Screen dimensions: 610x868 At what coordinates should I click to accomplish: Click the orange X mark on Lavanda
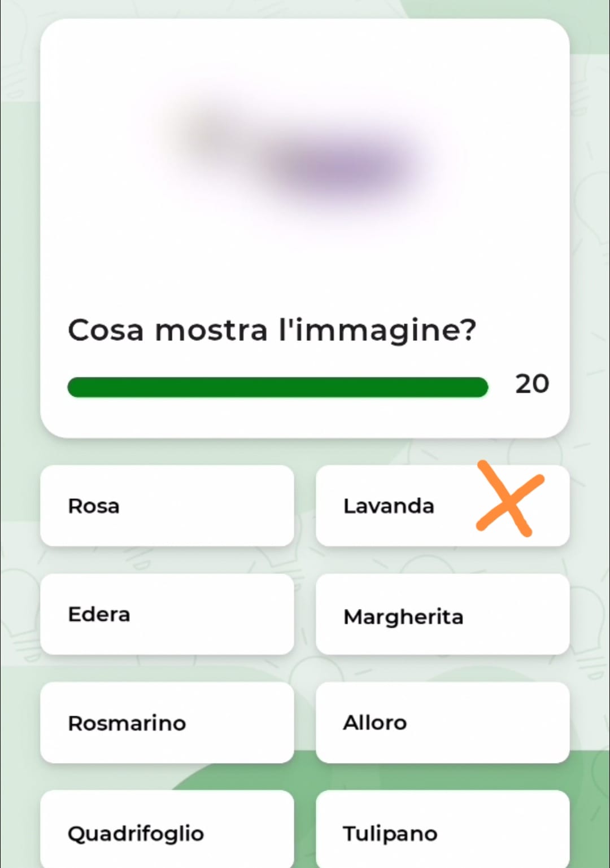510,498
